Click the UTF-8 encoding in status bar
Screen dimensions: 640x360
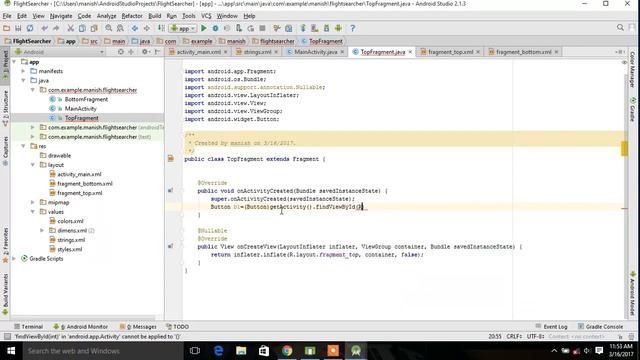pyautogui.click(x=536, y=336)
